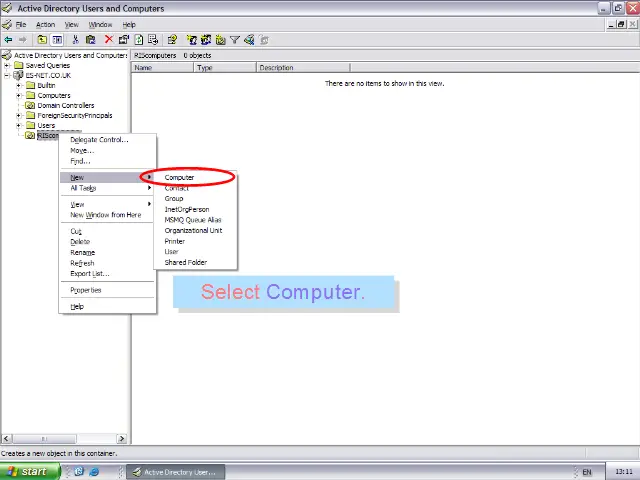Expand the Saved Queries tree node
The height and width of the screenshot is (480, 640).
(x=7, y=65)
